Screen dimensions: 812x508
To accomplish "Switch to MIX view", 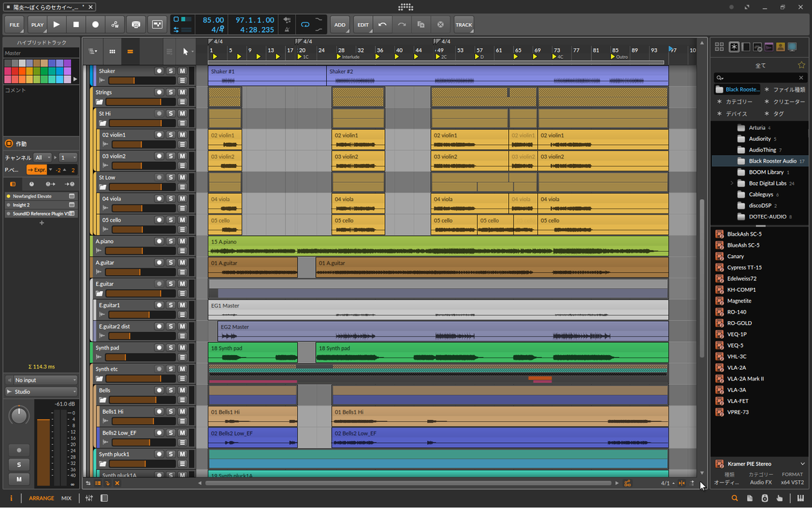I will coord(66,499).
